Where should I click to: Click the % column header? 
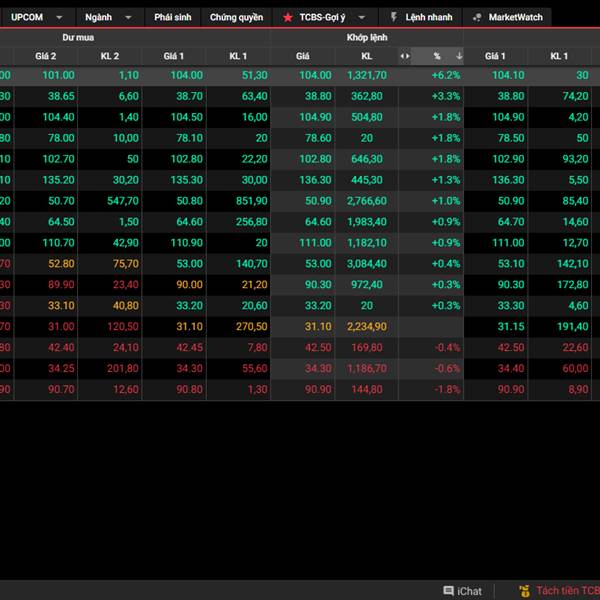[437, 56]
